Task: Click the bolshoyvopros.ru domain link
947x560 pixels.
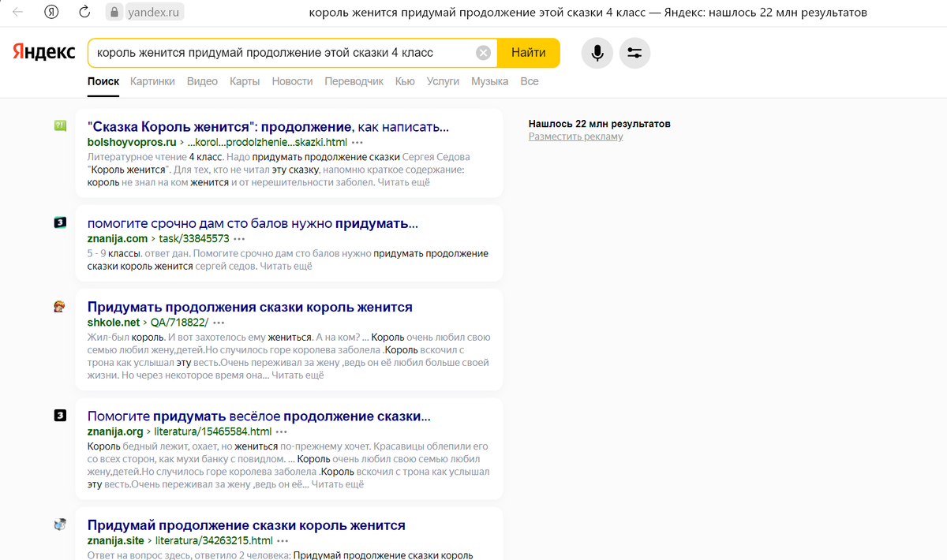Action: tap(132, 143)
